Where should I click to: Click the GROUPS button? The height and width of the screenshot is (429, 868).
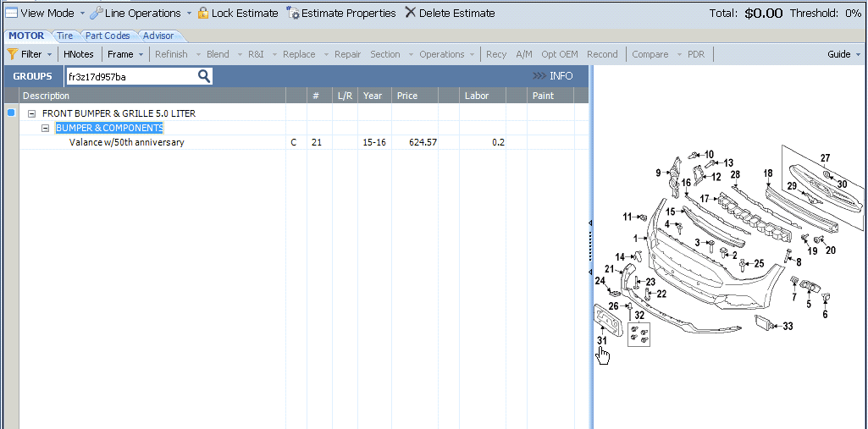[33, 76]
